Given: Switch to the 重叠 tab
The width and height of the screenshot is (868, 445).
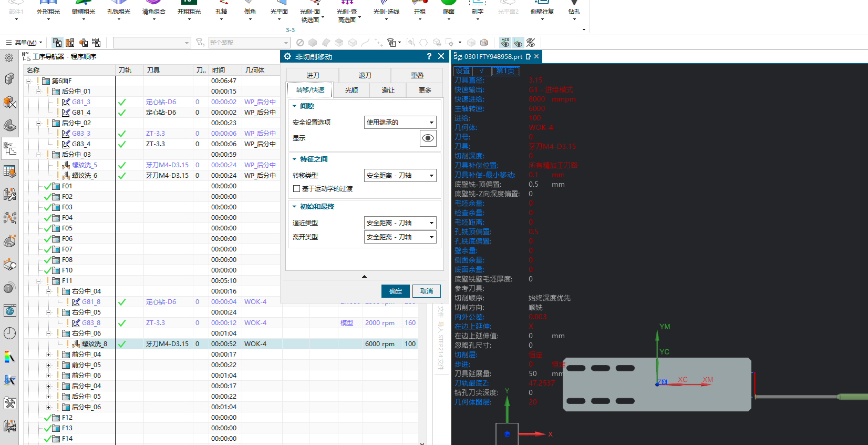Looking at the screenshot, I should pyautogui.click(x=417, y=76).
